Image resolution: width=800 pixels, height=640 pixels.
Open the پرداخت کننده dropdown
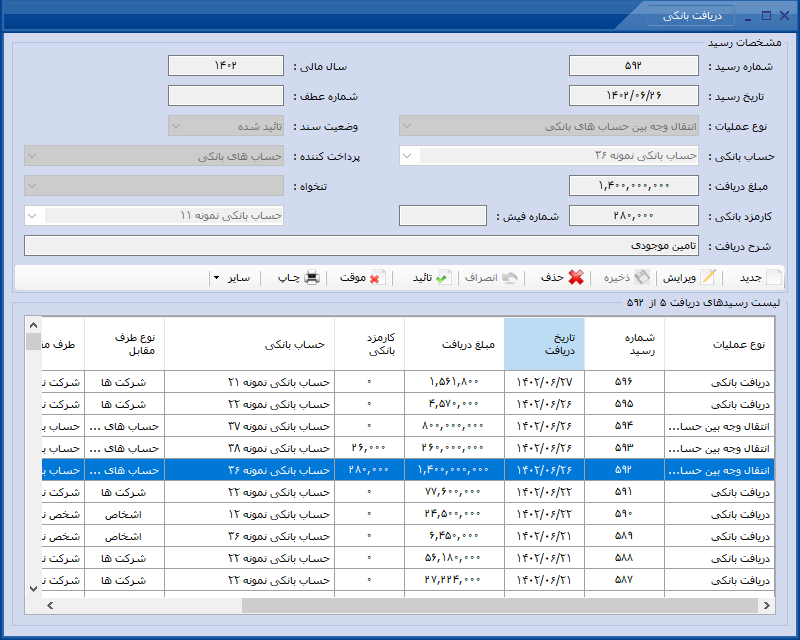(x=32, y=156)
